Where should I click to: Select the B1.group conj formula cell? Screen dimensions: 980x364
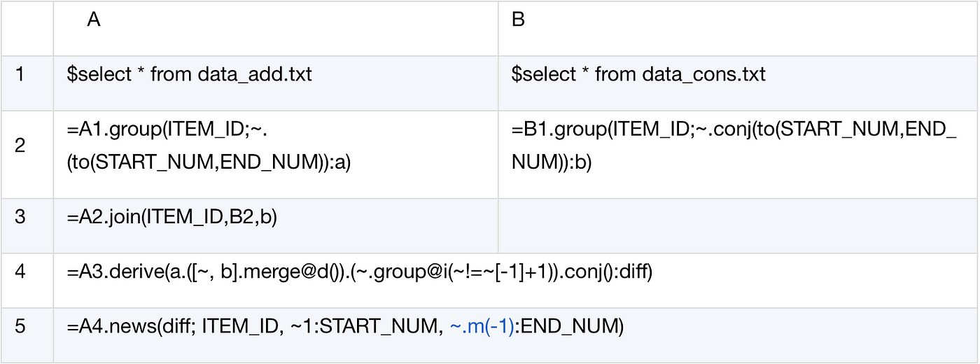pos(738,154)
